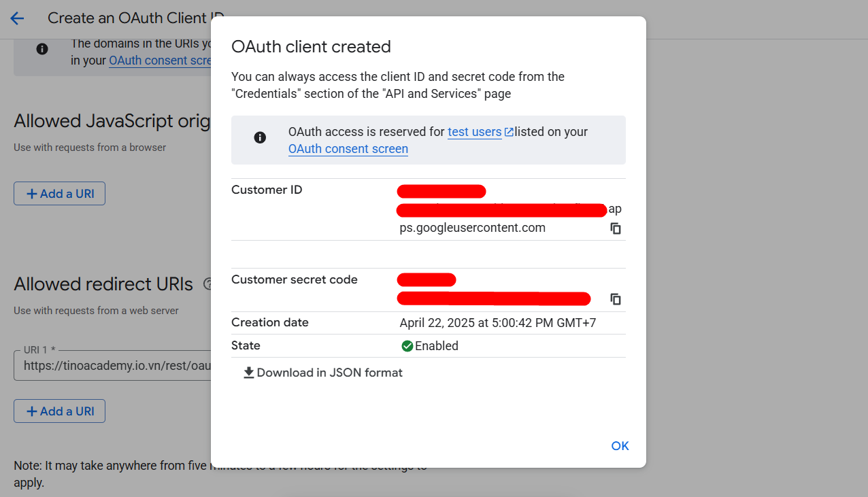Open the OAuth consent screen link in dialog
Image resolution: width=868 pixels, height=497 pixels.
(348, 149)
